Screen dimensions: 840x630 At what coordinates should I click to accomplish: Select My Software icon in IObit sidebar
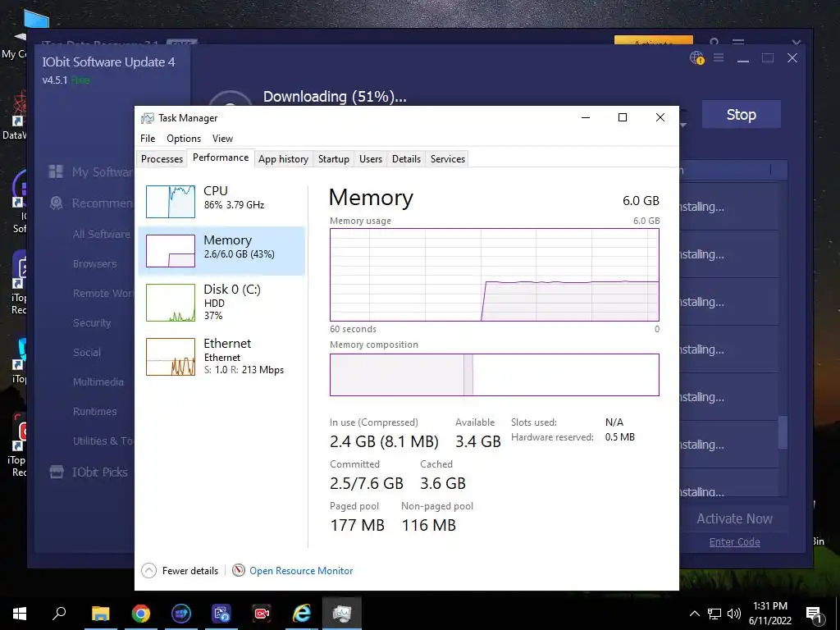click(x=56, y=171)
